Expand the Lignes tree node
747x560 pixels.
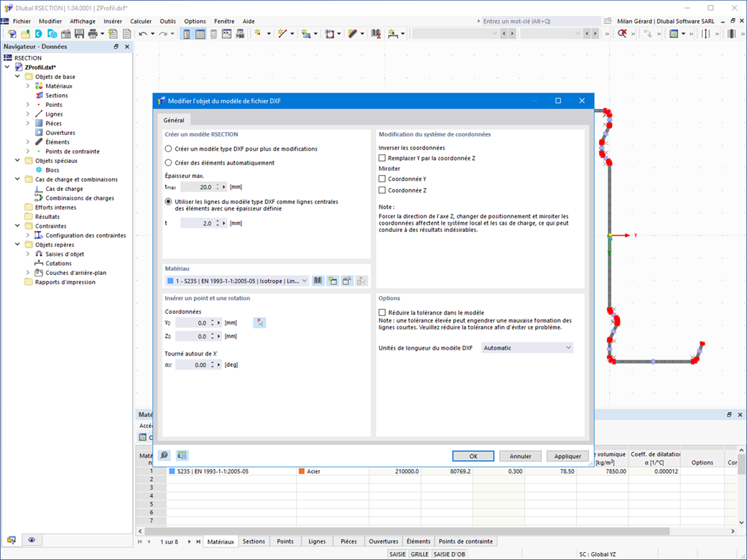coord(27,114)
